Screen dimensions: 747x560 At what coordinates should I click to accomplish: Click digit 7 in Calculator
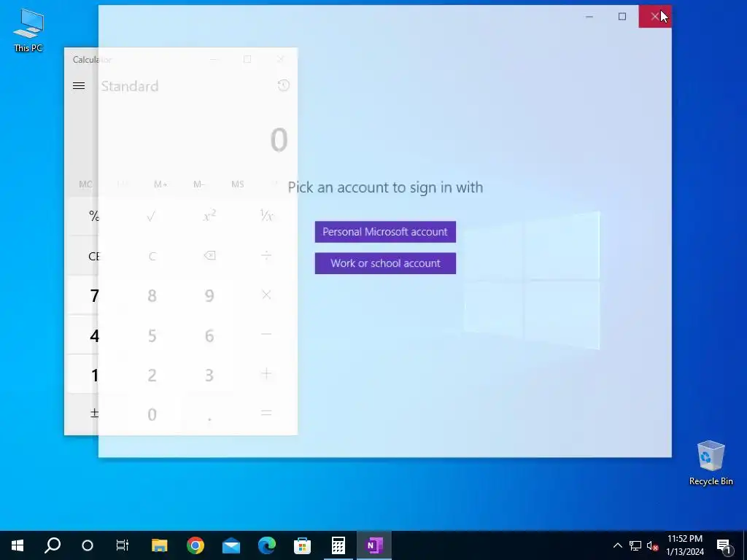[x=94, y=295]
